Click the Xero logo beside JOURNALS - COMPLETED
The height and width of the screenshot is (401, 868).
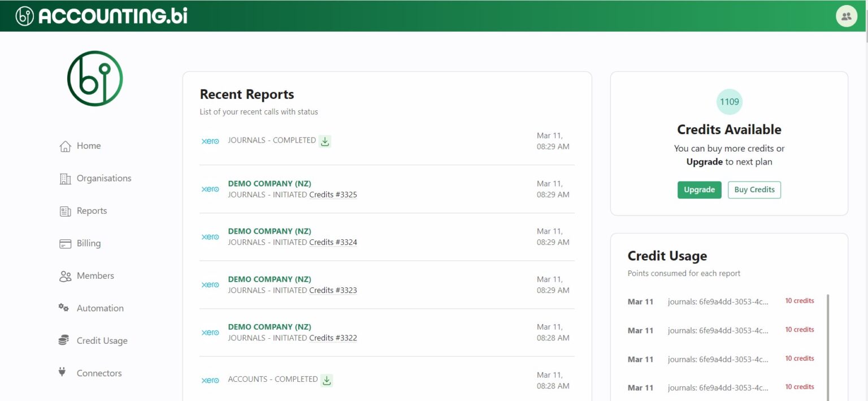[210, 141]
